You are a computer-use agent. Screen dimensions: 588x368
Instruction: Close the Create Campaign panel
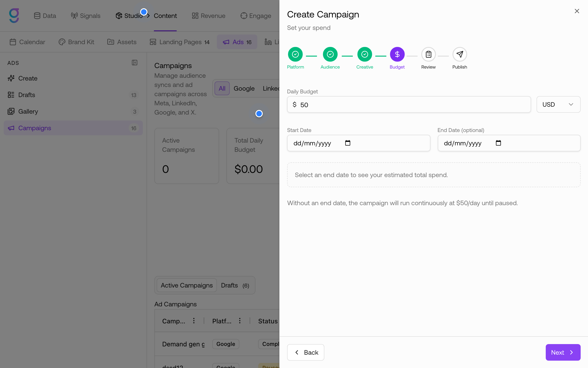coord(577,11)
